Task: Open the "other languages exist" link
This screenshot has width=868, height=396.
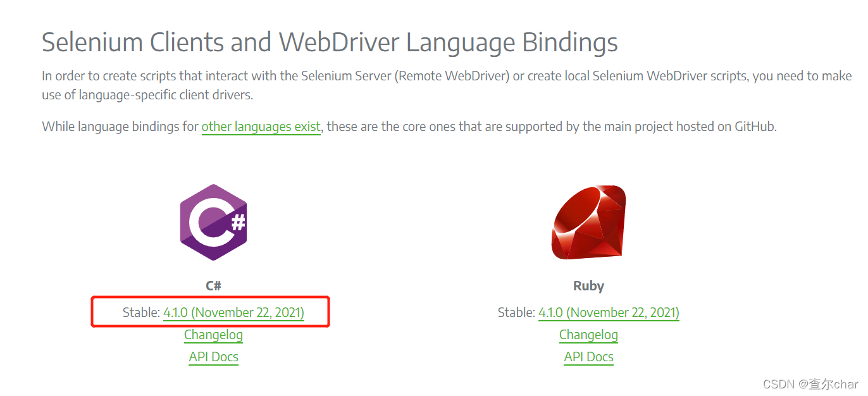Action: point(261,127)
